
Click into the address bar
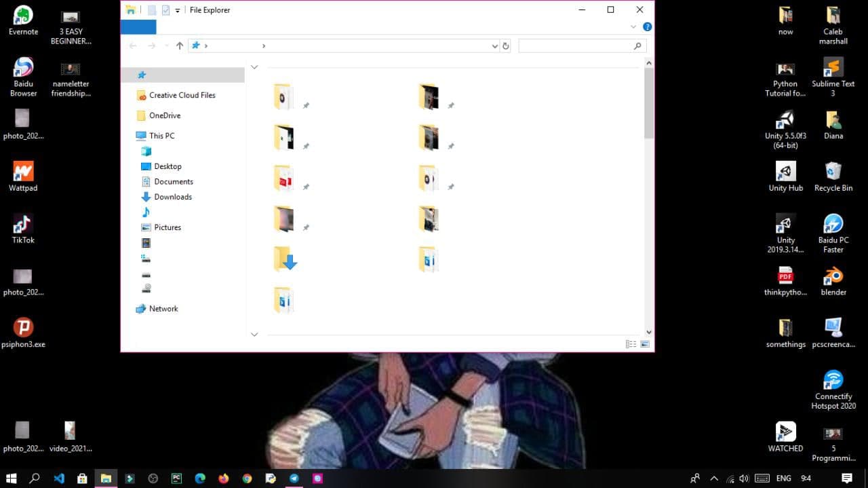pos(344,45)
